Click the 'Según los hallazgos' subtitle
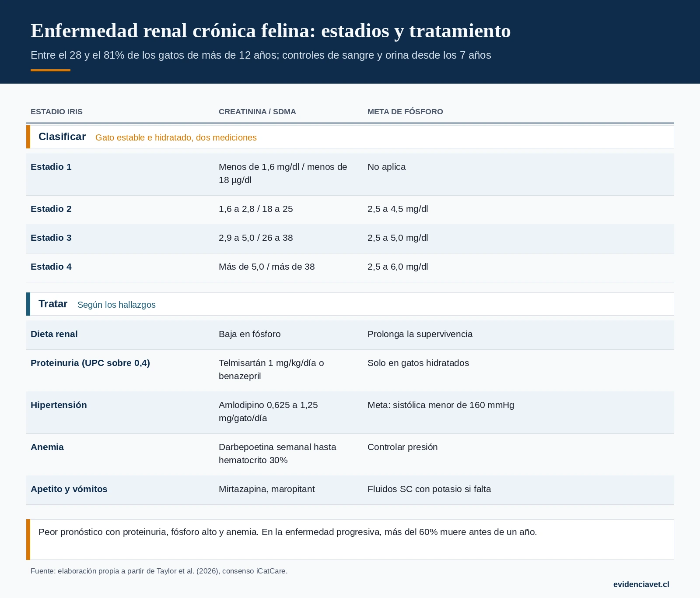700x598 pixels. click(116, 305)
